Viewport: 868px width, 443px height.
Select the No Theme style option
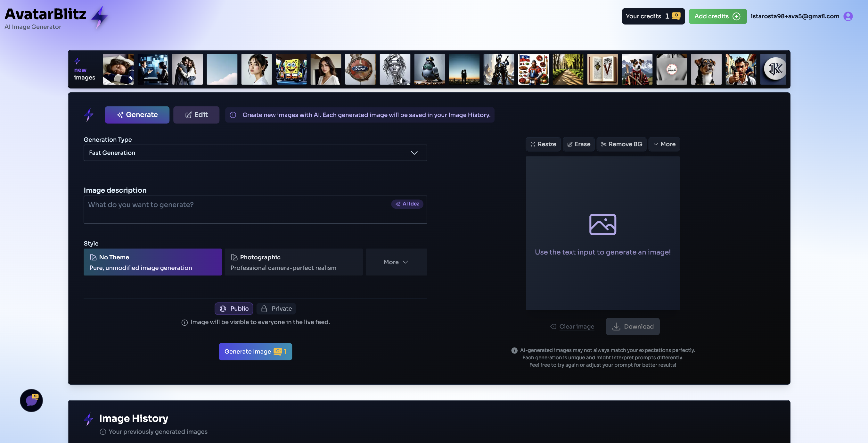(x=153, y=262)
